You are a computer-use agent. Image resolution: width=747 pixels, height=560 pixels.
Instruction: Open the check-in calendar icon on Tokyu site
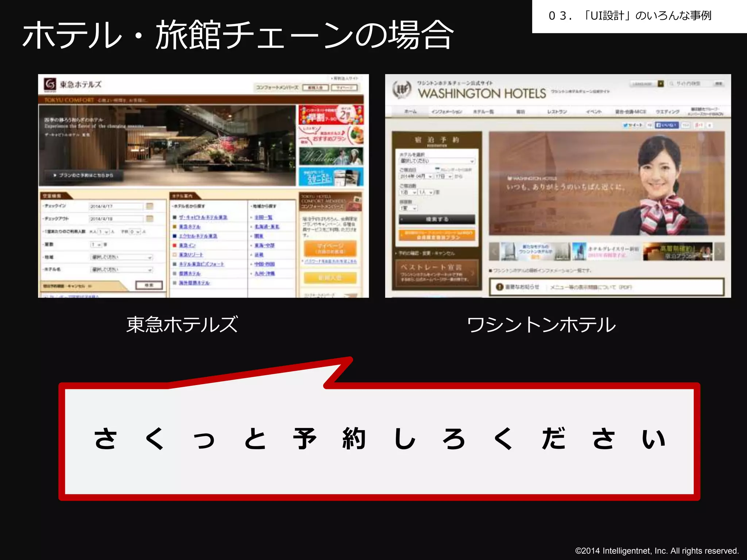pyautogui.click(x=150, y=206)
